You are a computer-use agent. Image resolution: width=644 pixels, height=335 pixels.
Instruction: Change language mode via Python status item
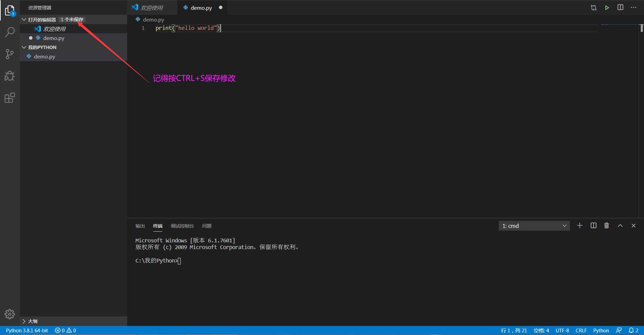click(x=601, y=331)
